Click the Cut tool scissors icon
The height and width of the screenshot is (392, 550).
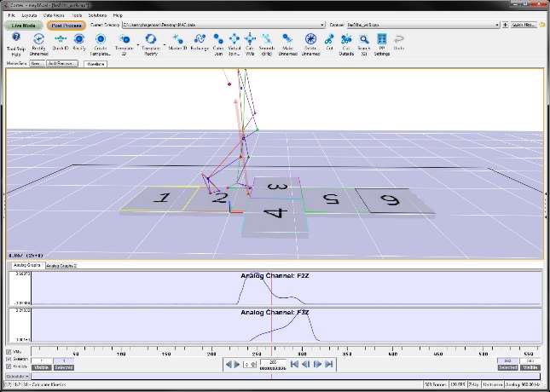pyautogui.click(x=329, y=39)
